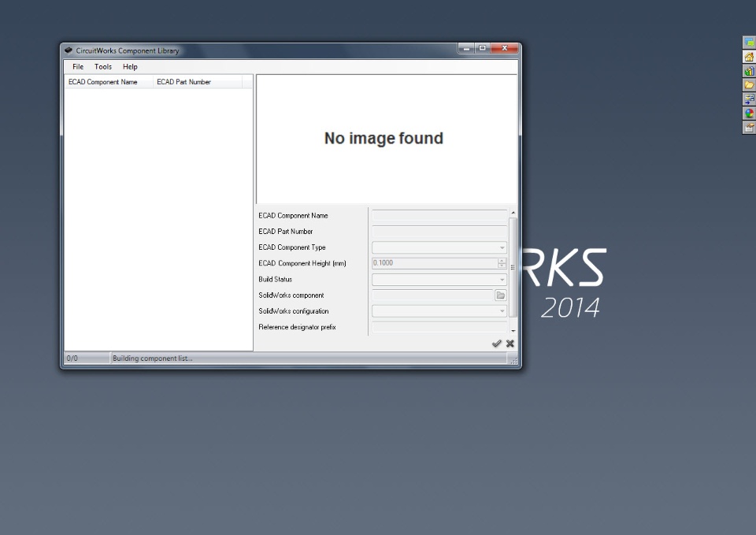Click the properties panel scrollbar thumb
Viewport: 756px width, 535px height.
point(513,267)
